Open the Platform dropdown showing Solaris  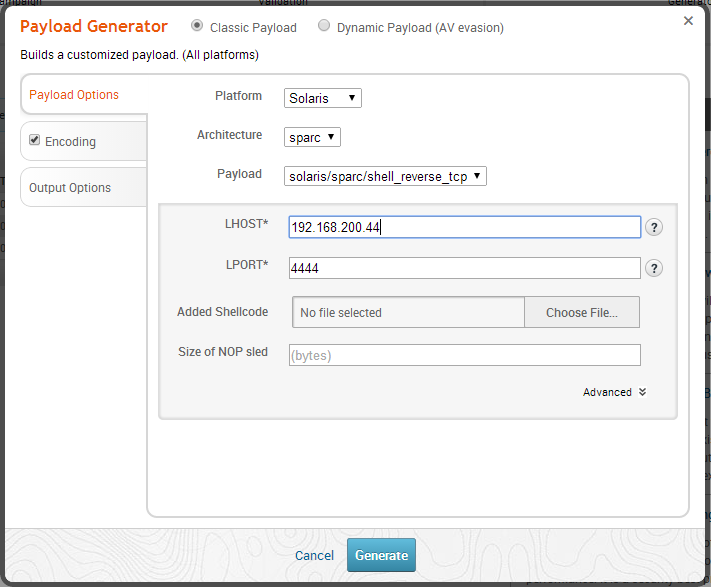(x=322, y=98)
